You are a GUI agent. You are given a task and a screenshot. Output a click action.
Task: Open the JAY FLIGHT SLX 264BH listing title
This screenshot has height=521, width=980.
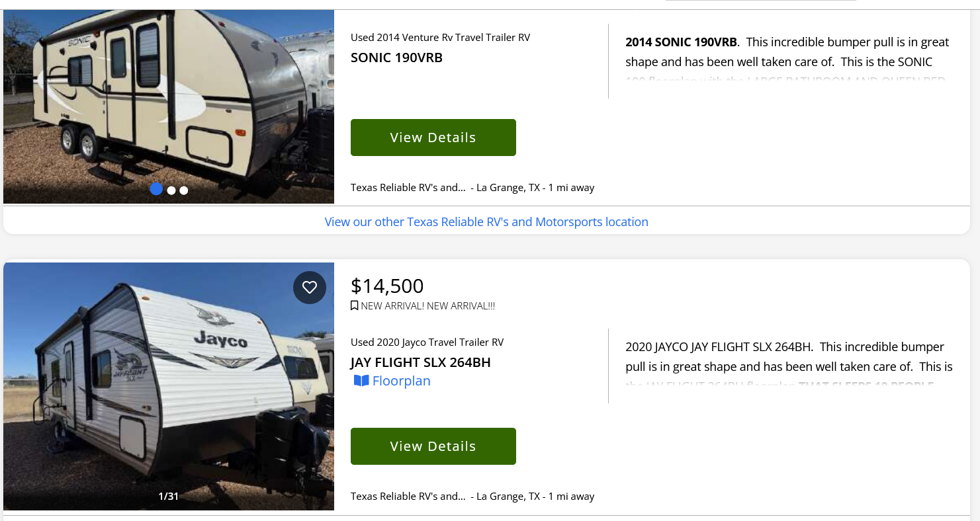[x=420, y=362]
